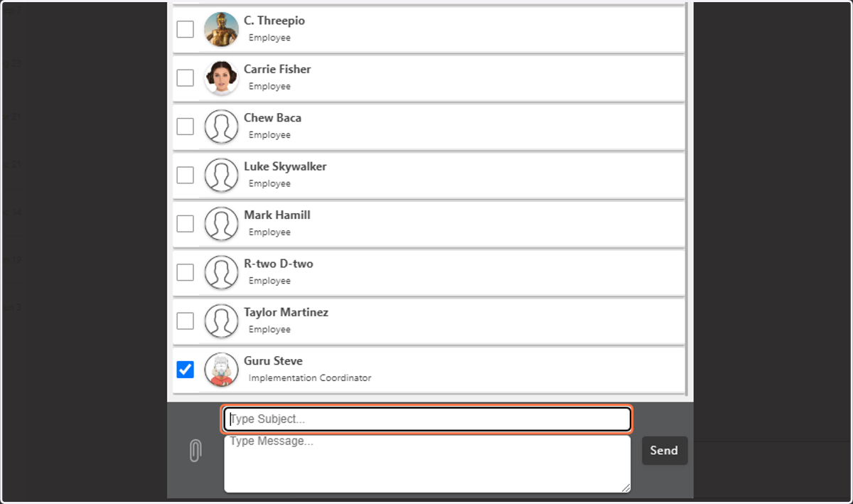
Task: Click R-two D-two's placeholder avatar icon
Action: [x=221, y=272]
